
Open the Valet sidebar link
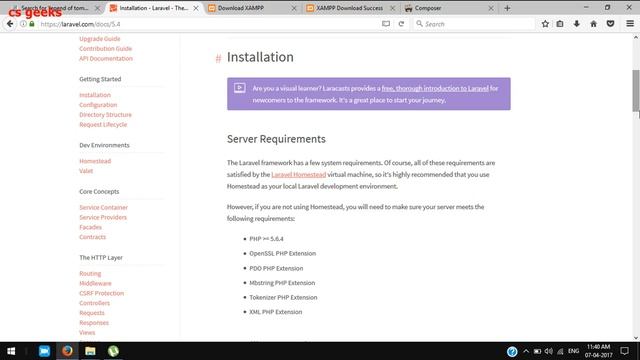(86, 171)
